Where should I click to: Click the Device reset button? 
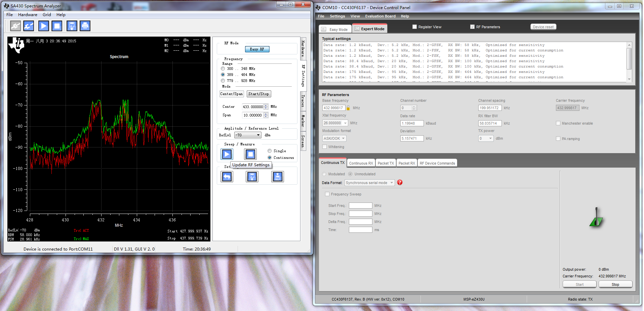pyautogui.click(x=543, y=27)
